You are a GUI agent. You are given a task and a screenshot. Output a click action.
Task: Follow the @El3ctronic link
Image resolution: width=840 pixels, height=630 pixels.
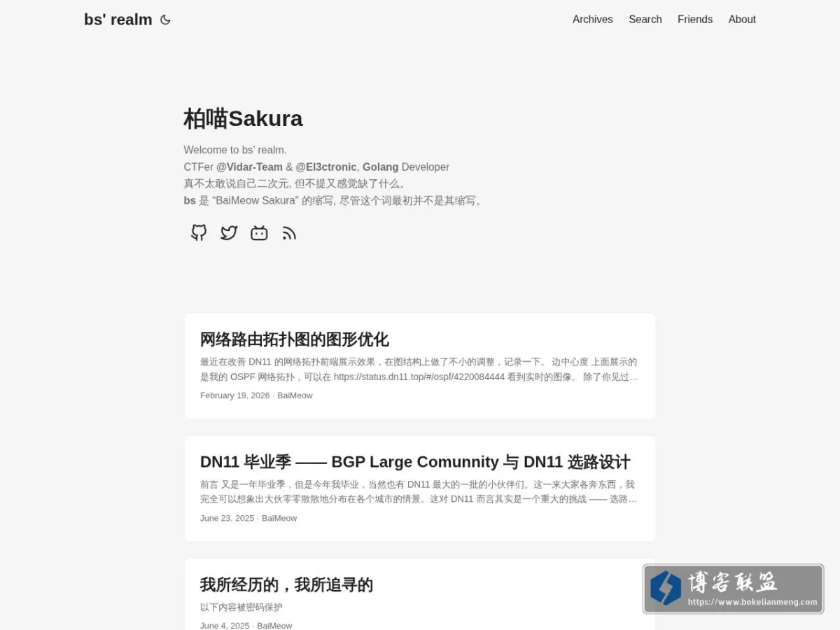point(326,167)
